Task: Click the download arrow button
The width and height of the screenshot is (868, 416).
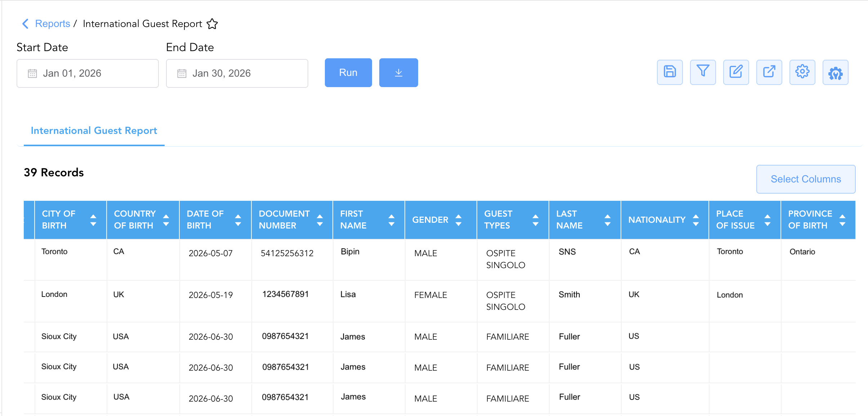Action: coord(398,73)
